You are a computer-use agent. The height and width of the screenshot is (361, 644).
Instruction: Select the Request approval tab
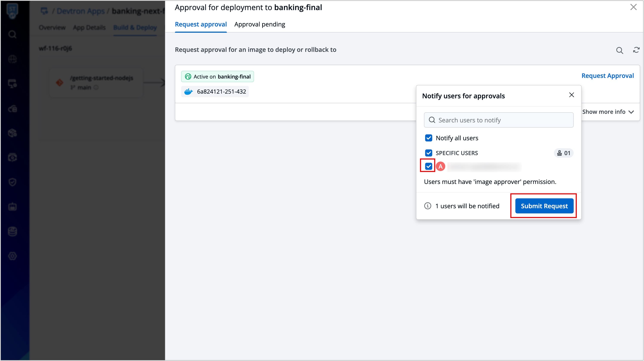pos(200,24)
